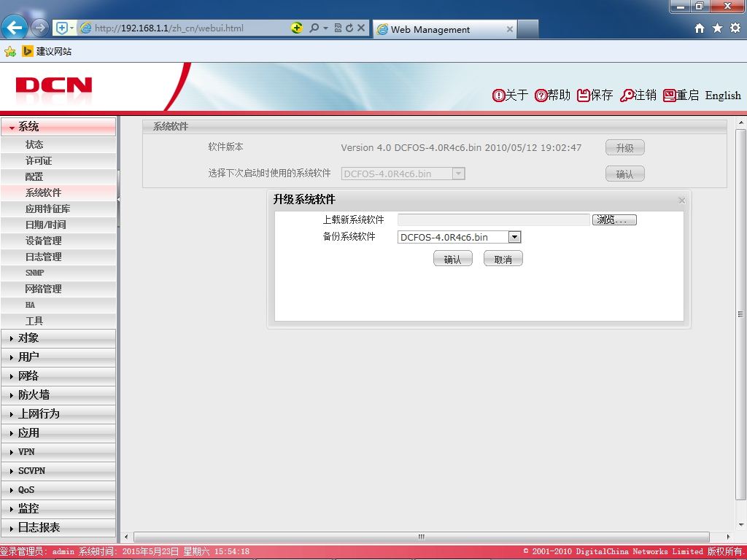Open the 许可证 menu item
747x560 pixels.
coord(58,161)
